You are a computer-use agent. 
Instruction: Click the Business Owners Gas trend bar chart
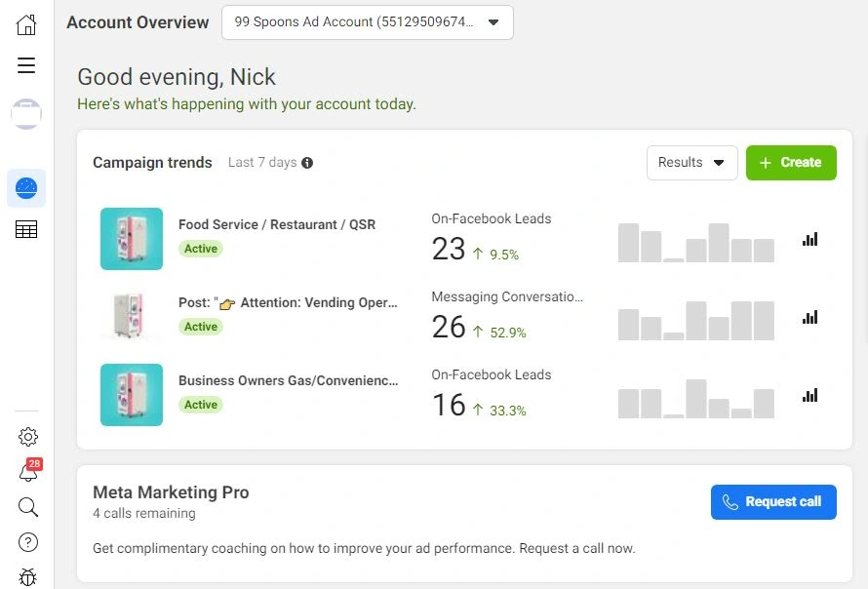[x=695, y=399]
